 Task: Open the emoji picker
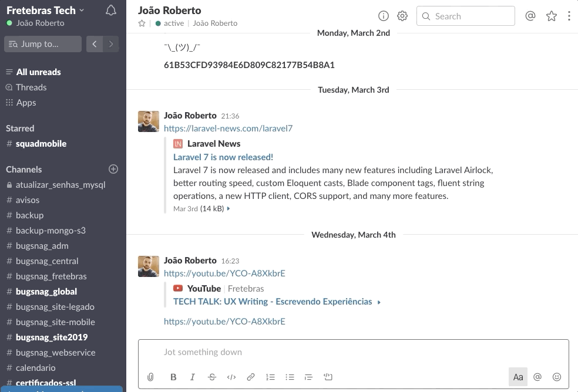pos(557,377)
